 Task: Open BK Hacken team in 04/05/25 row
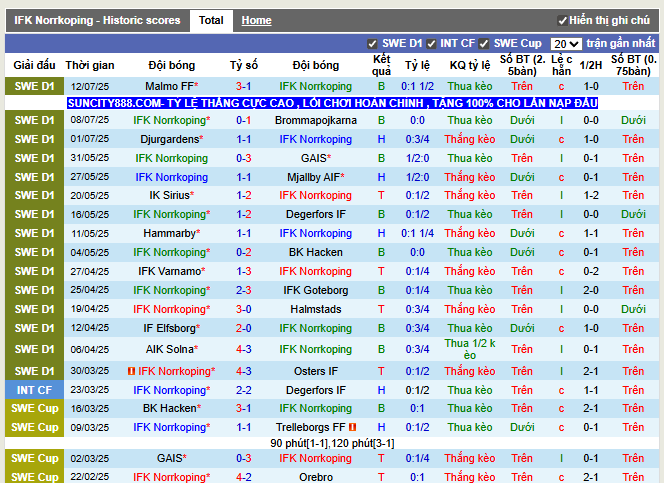(316, 252)
